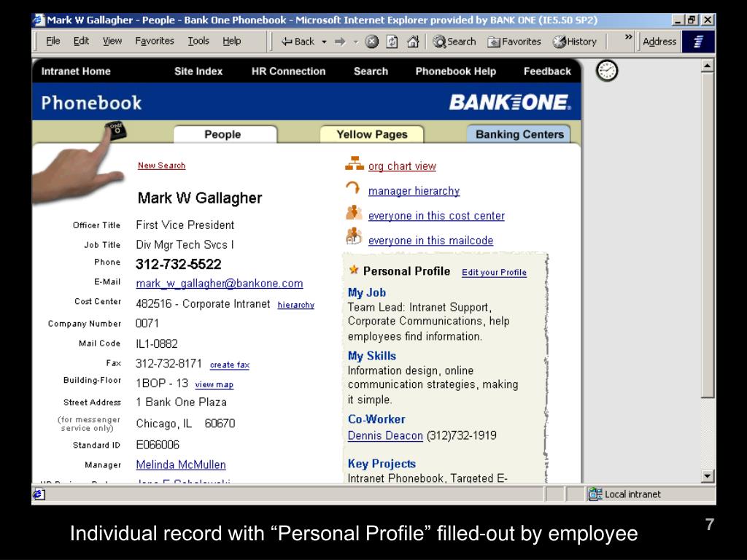Screen dimensions: 747x560
Task: Open everyone in this cost center
Action: [436, 216]
